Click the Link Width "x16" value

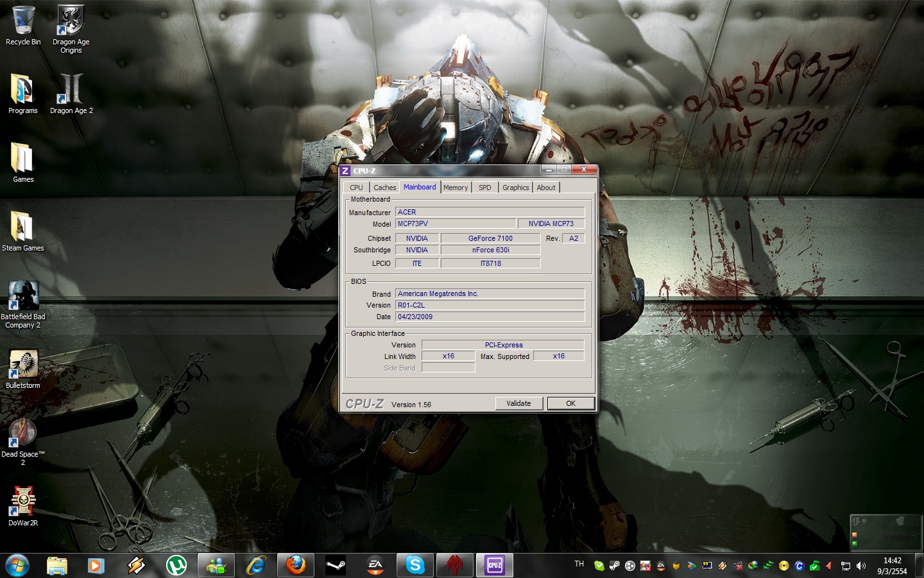449,356
